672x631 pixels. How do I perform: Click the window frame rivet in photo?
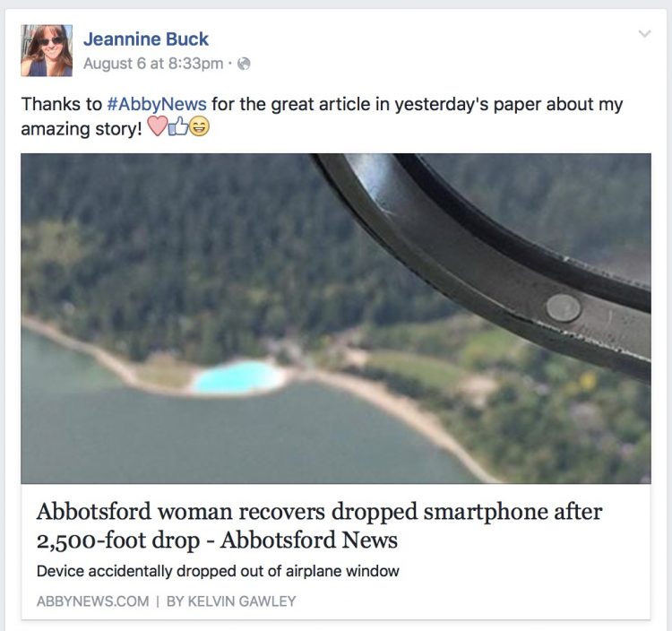point(564,307)
